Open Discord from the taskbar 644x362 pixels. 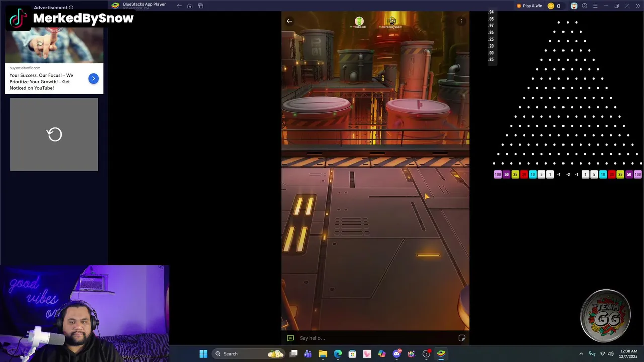(x=397, y=354)
